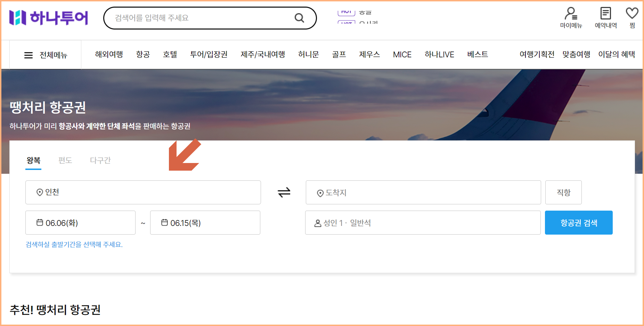Click the 검색하실 출발기간을 선택해 주세요. text

(x=74, y=244)
